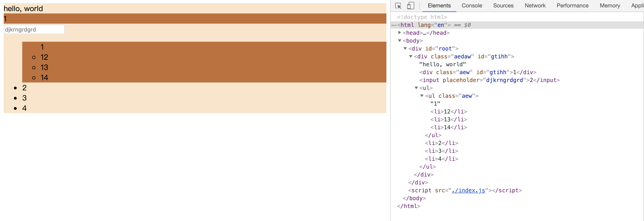
Task: Click list item 12 on the page
Action: click(x=44, y=57)
